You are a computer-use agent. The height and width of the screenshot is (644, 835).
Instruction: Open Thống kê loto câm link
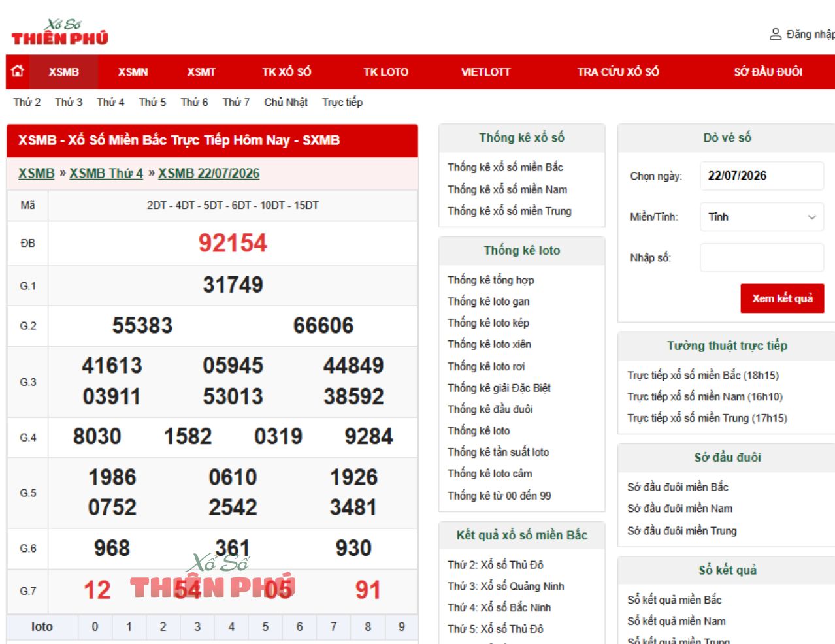tap(489, 474)
